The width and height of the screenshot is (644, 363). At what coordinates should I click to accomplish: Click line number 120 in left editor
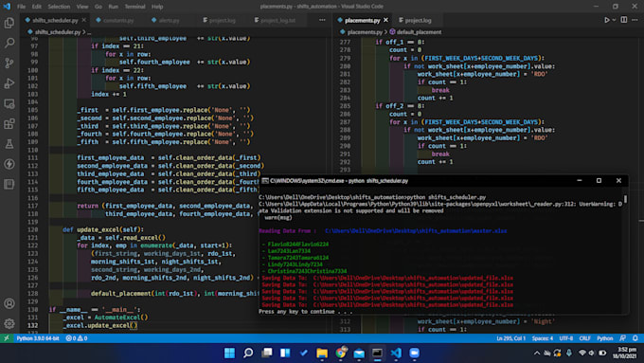[x=32, y=229]
